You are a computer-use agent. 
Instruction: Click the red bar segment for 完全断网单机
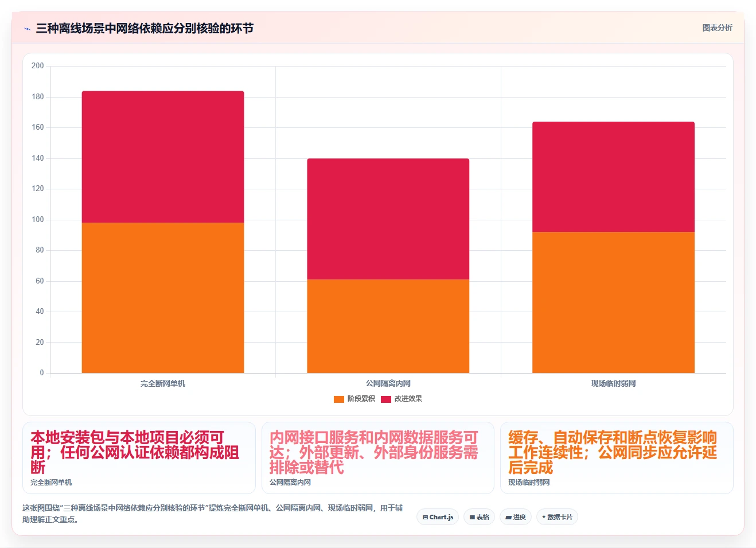coord(163,157)
